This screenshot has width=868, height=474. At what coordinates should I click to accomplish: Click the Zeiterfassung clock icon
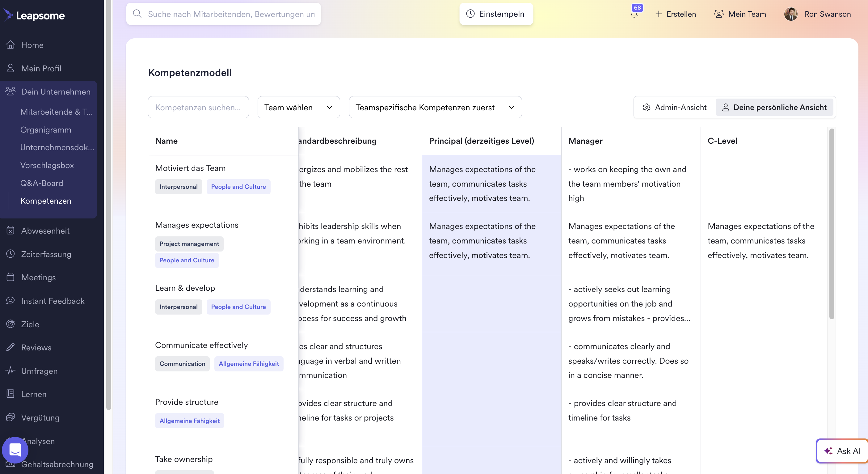click(x=11, y=254)
